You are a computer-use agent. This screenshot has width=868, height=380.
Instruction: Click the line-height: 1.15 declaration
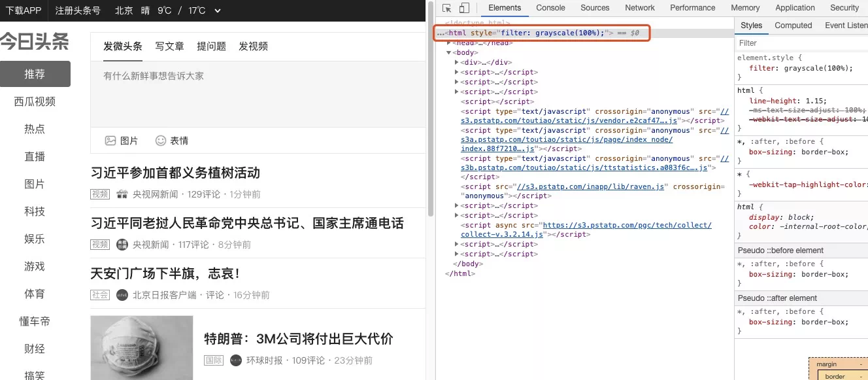(x=788, y=101)
